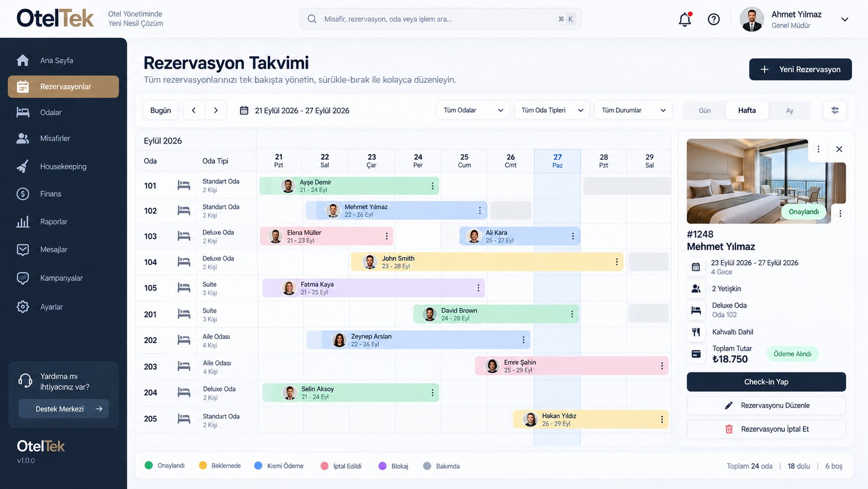Expand the Ahmet Yılmaz profile menu chevron
868x489 pixels.
tap(845, 19)
